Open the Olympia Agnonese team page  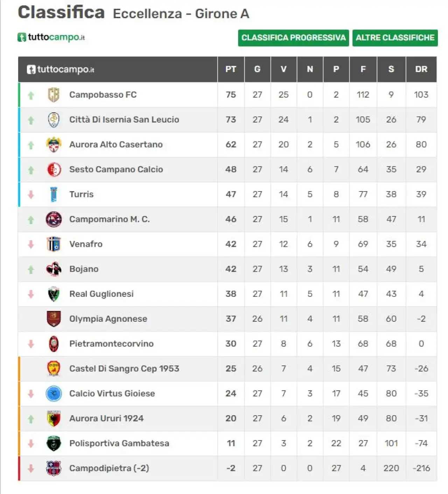[x=108, y=319]
